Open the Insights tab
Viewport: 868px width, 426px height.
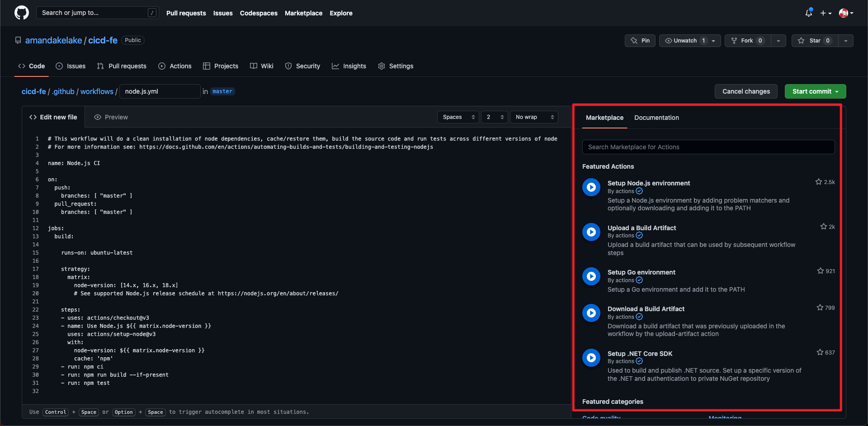tap(349, 66)
